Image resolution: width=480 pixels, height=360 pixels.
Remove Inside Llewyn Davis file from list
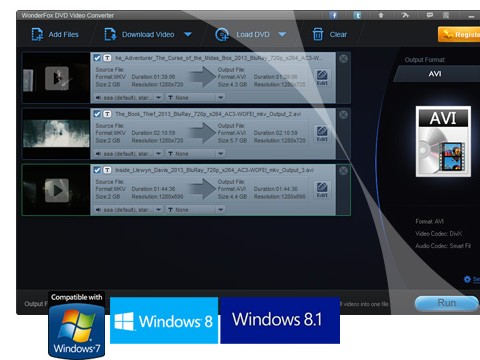click(343, 171)
